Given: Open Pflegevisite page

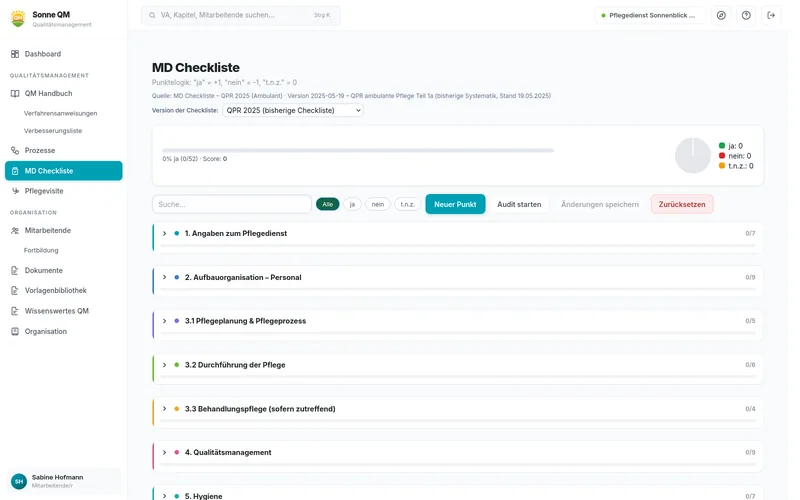Looking at the screenshot, I should tap(63, 191).
